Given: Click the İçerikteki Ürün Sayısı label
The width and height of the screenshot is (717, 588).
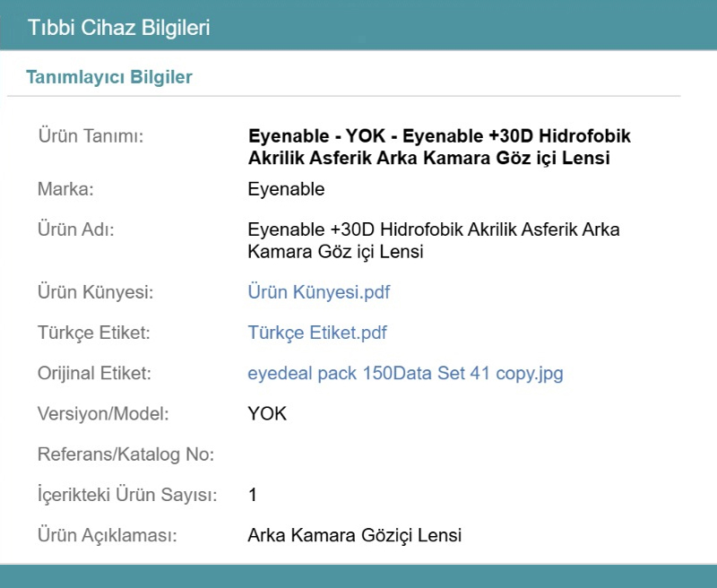Looking at the screenshot, I should pos(127,495).
